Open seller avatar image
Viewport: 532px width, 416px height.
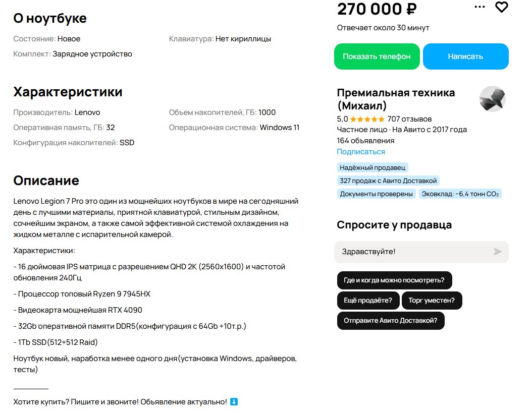492,99
